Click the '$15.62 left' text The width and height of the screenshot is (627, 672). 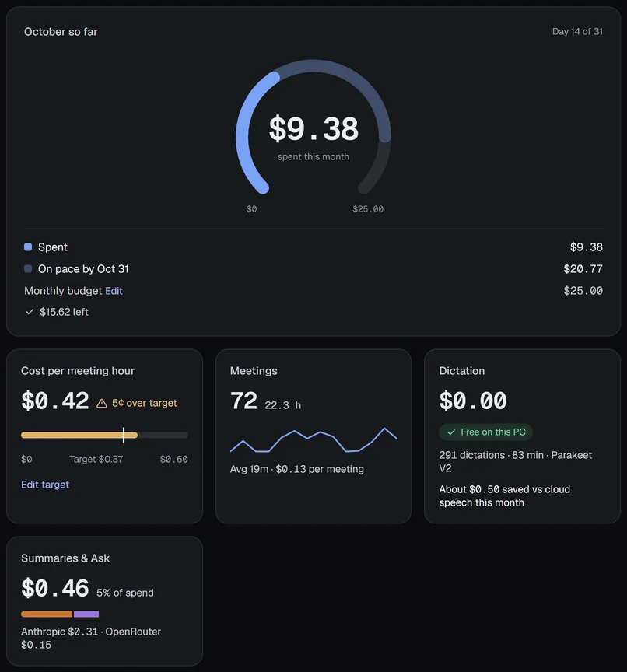64,312
